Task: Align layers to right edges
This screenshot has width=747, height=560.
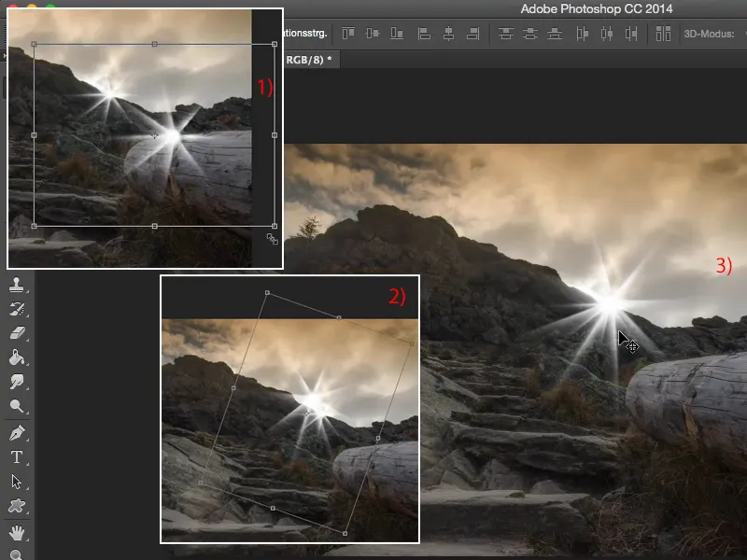Action: (x=472, y=34)
